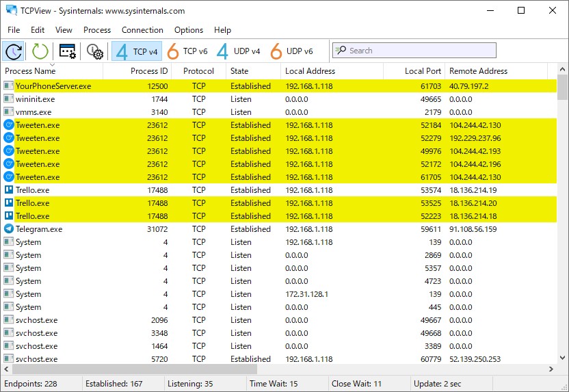Click Tweeten icon on port 52172 row
569x392 pixels.
pos(8,164)
